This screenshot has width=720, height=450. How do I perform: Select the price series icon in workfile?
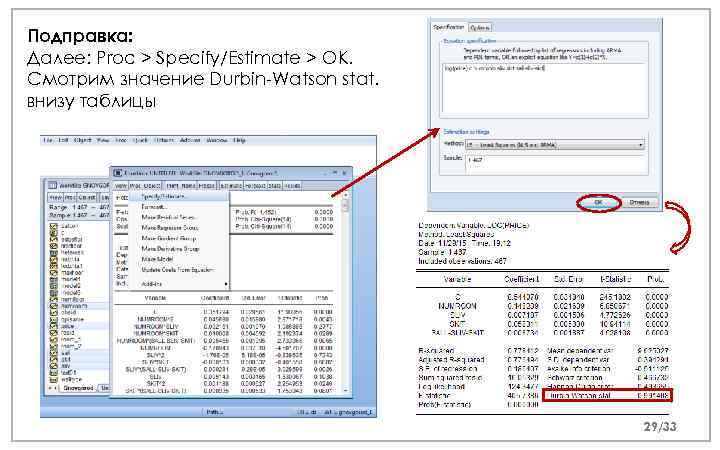click(53, 326)
